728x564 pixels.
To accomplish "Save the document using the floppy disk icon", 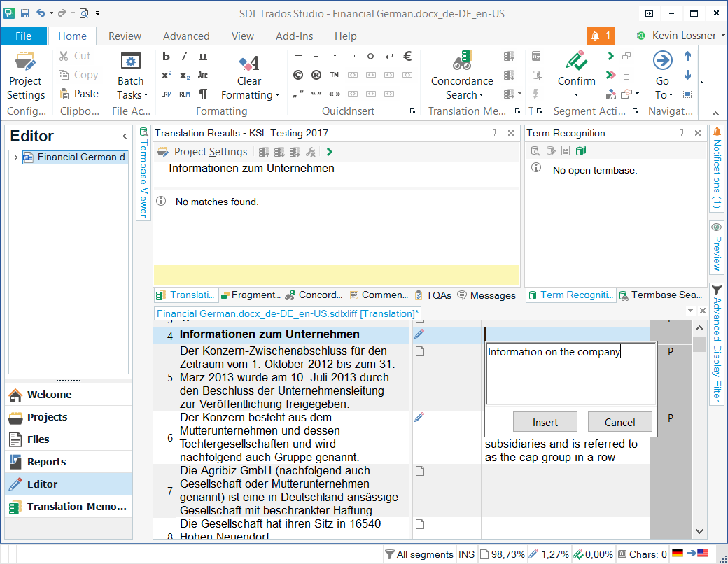I will [x=25, y=13].
